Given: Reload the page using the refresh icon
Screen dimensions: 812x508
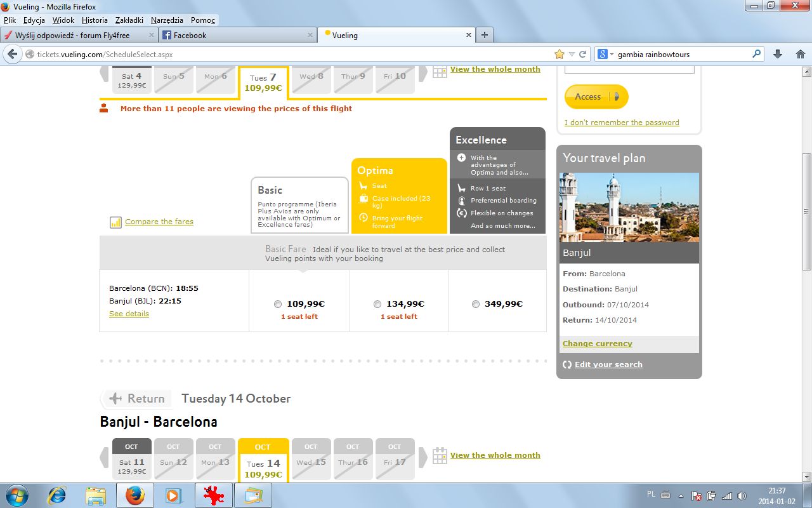Looking at the screenshot, I should (582, 54).
